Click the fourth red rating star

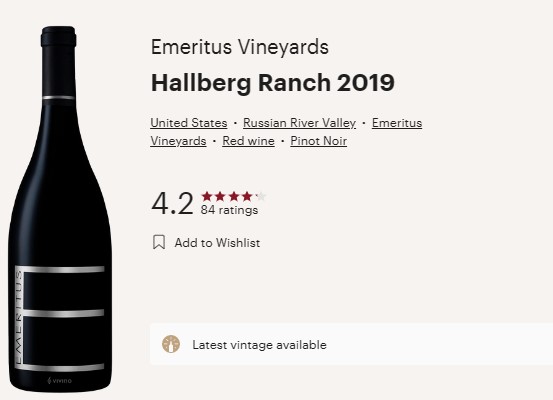(x=247, y=196)
